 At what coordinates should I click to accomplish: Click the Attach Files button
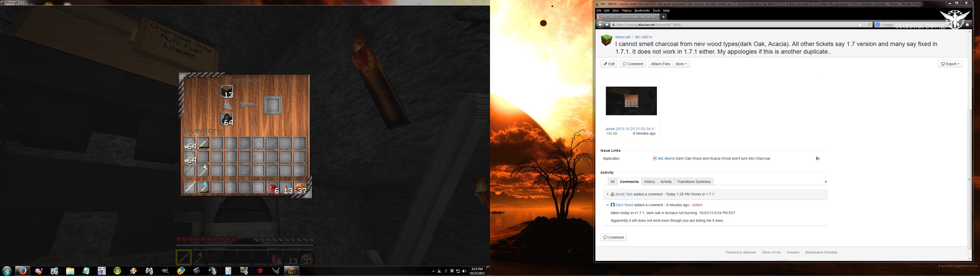[x=660, y=64]
